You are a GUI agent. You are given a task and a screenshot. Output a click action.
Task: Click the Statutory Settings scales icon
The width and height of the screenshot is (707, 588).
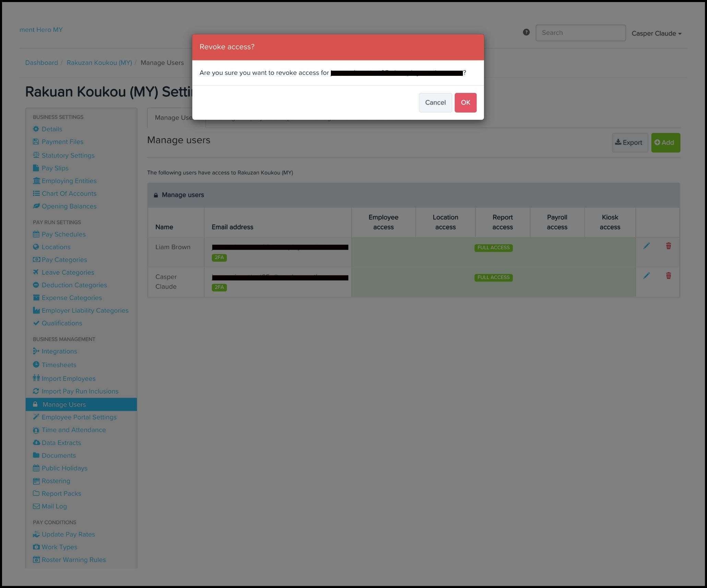click(36, 155)
